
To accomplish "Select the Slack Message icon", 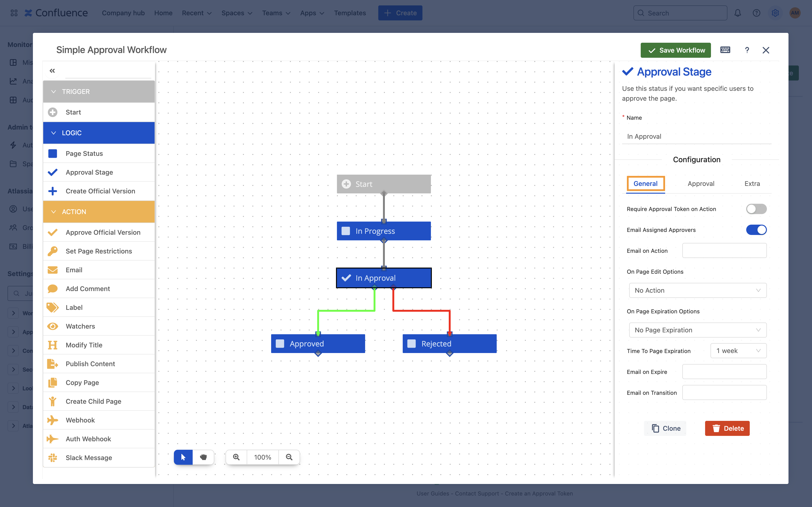I will tap(53, 458).
